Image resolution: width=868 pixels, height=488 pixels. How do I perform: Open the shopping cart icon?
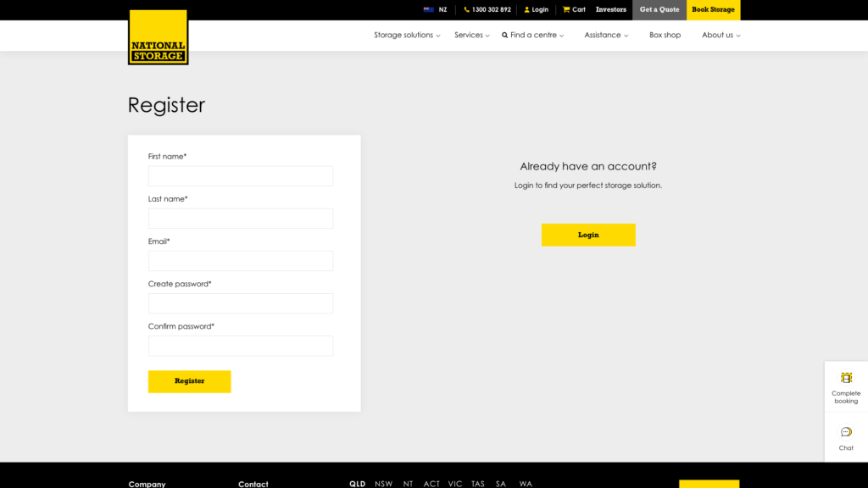[x=566, y=9]
